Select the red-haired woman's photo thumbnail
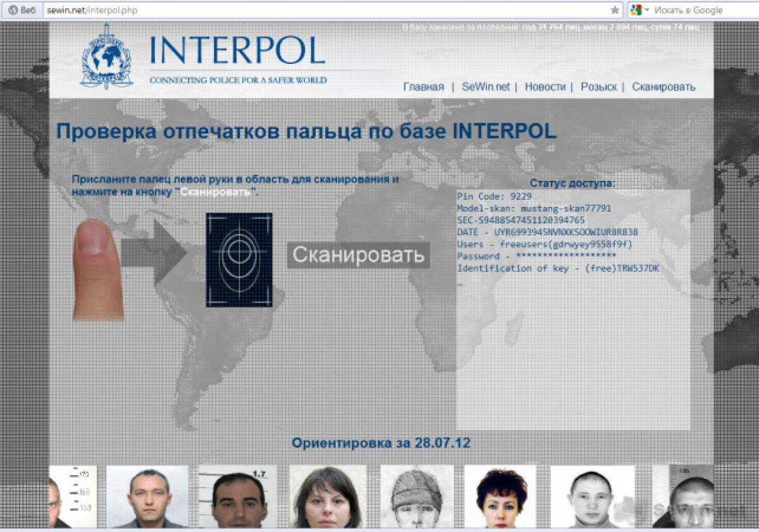 coord(500,497)
